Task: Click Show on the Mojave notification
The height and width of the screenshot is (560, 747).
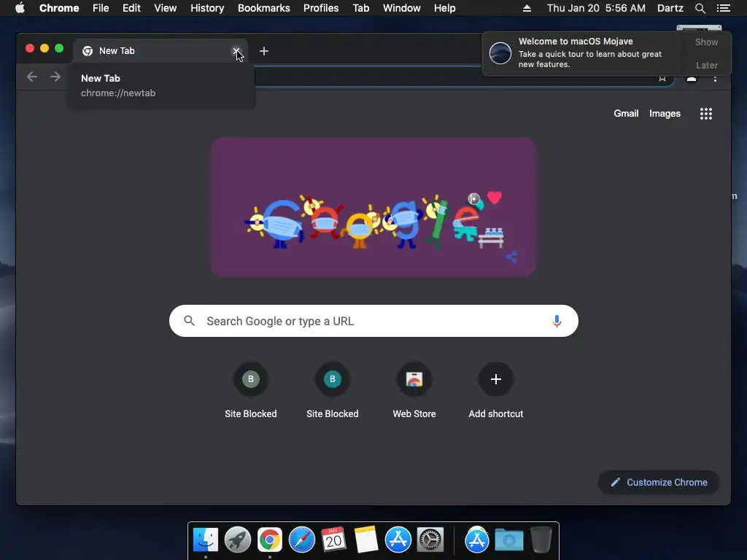Action: 706,42
